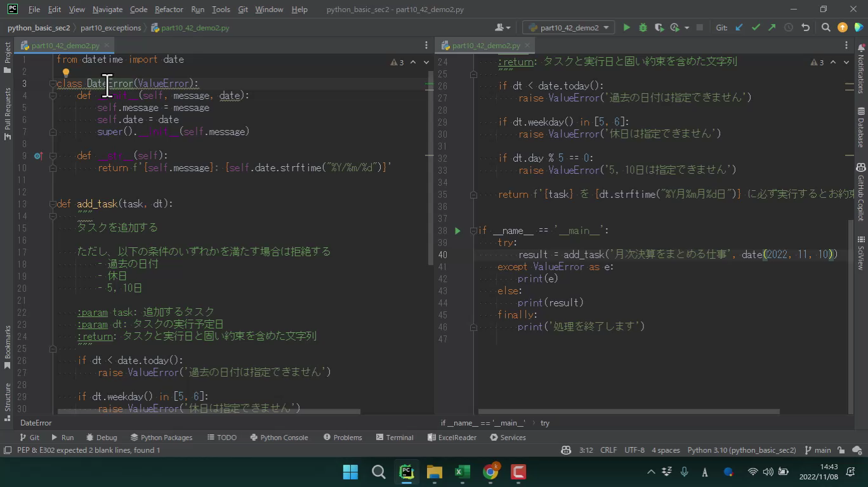Image resolution: width=868 pixels, height=487 pixels.
Task: Click the run gutter arrow beside line 38
Action: pyautogui.click(x=457, y=231)
